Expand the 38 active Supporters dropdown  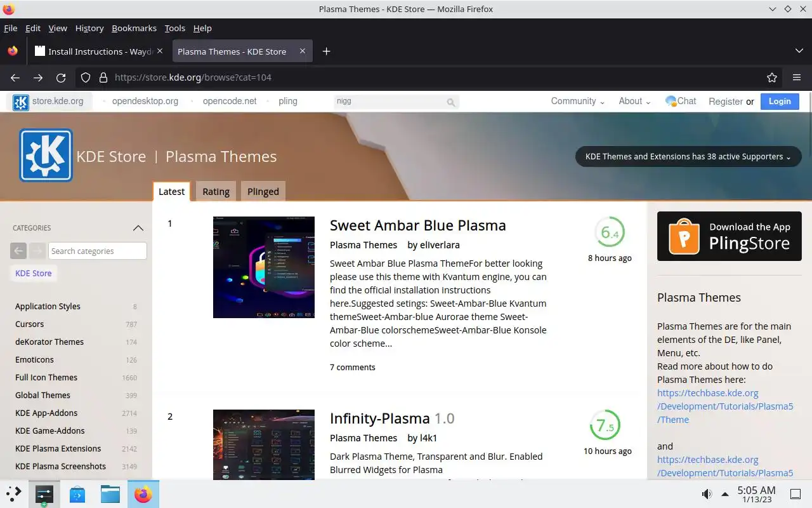(688, 157)
